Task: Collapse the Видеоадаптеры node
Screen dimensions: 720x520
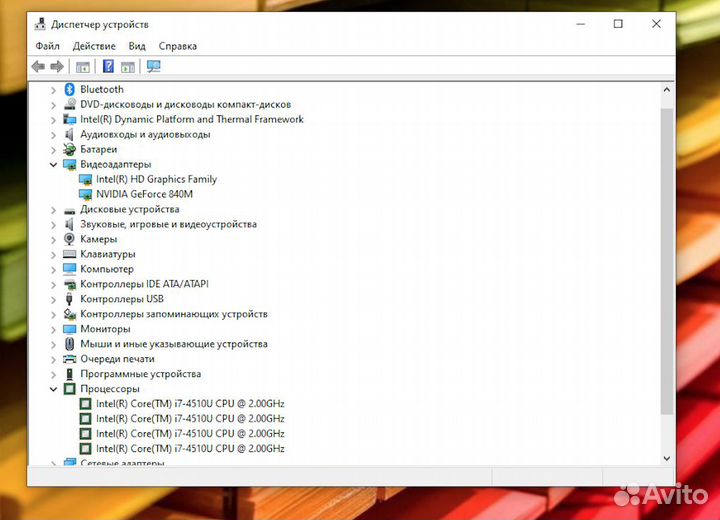Action: [53, 164]
